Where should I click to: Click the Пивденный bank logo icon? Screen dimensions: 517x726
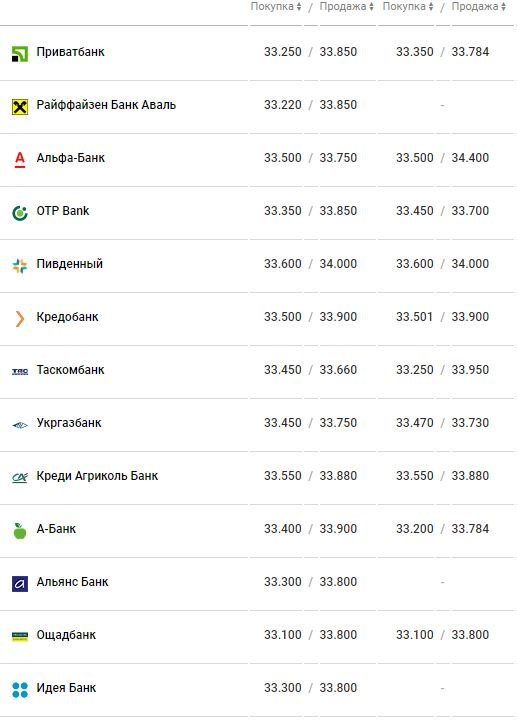(20, 266)
